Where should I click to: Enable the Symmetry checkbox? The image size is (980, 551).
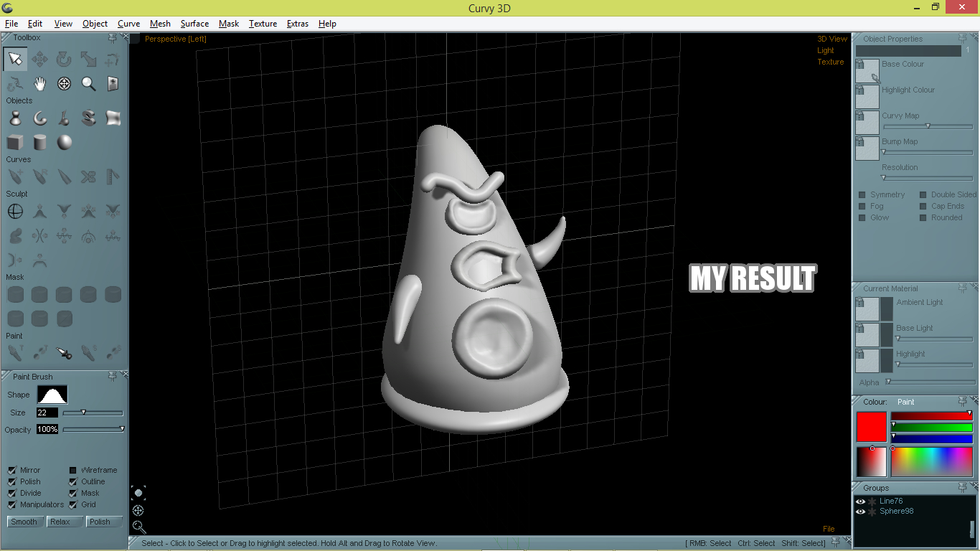[x=862, y=194]
